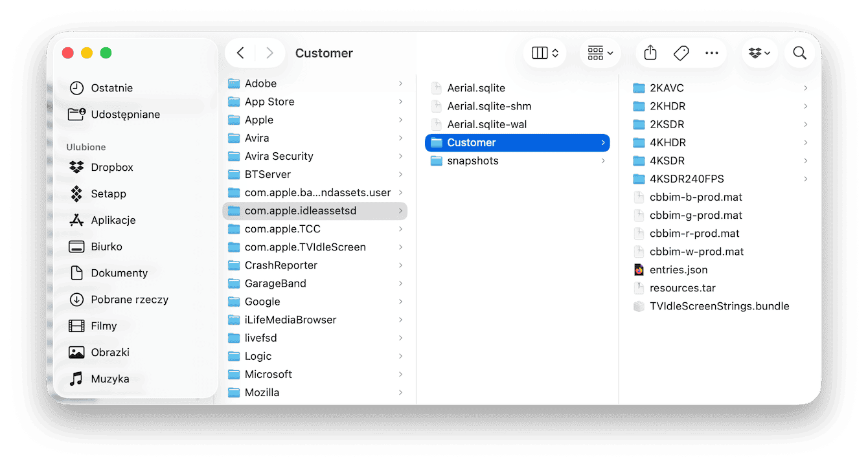Select the Aerial.sqlite-shm file
Image resolution: width=868 pixels, height=466 pixels.
518,106
